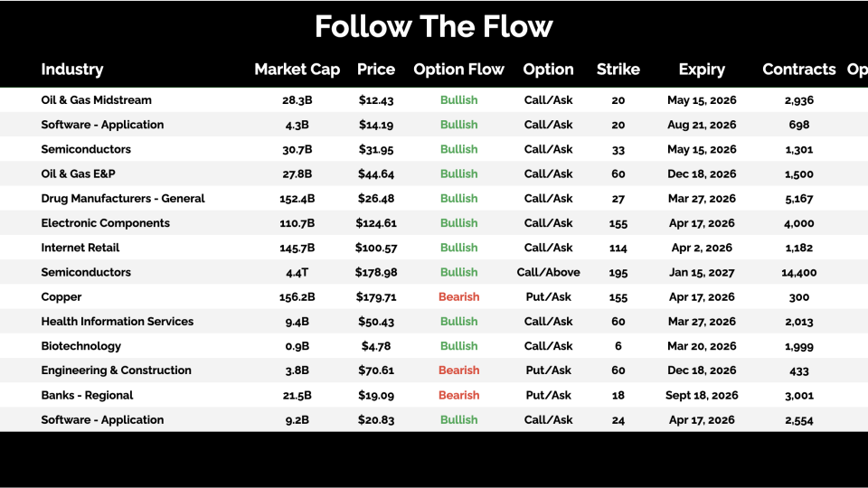Select the Banks - Regional cell
Viewport: 868px width, 488px height.
pyautogui.click(x=87, y=395)
